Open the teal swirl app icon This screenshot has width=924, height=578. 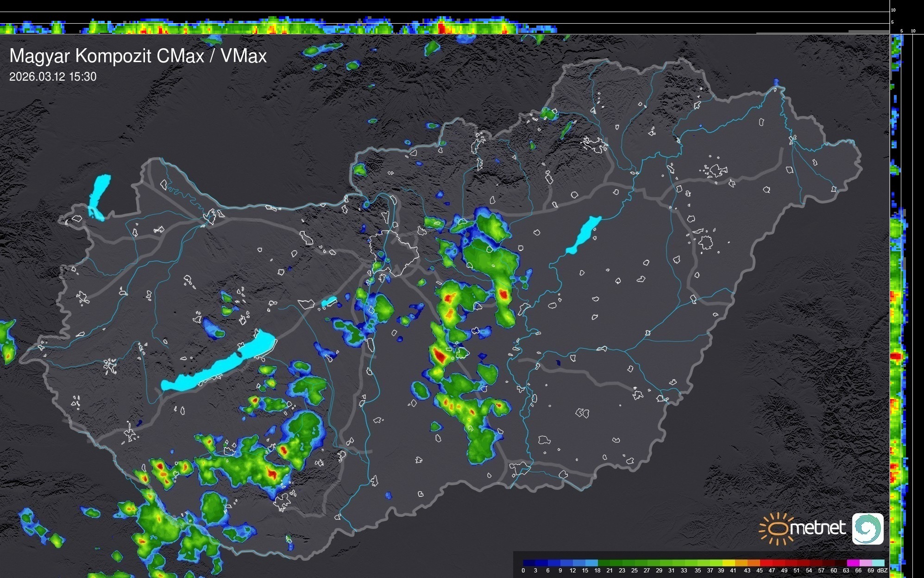[x=867, y=528]
